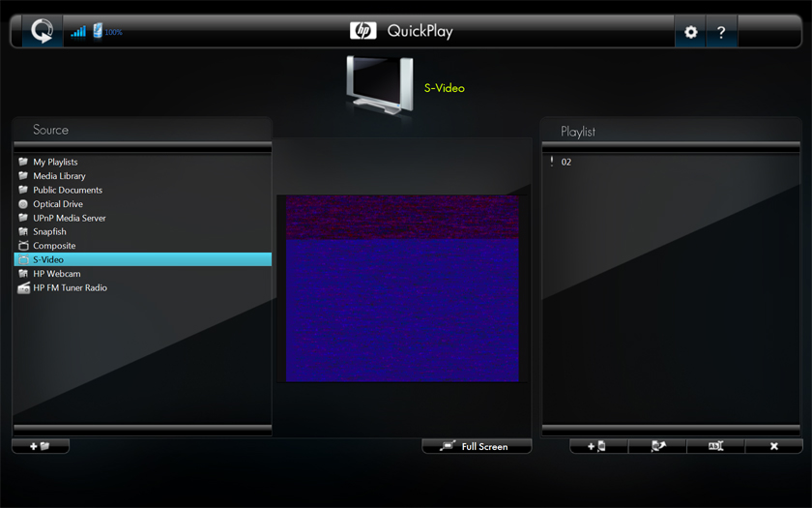Select UPnP Media Server source

point(142,218)
